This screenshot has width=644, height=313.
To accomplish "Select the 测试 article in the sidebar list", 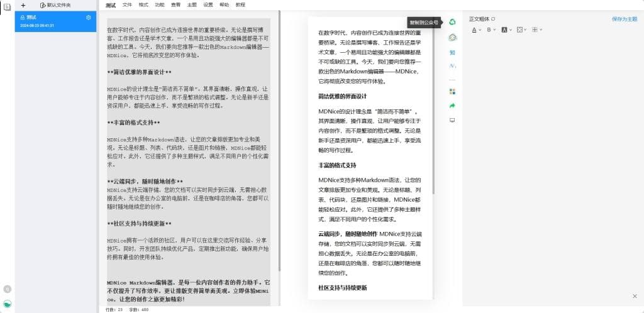I will [x=55, y=21].
